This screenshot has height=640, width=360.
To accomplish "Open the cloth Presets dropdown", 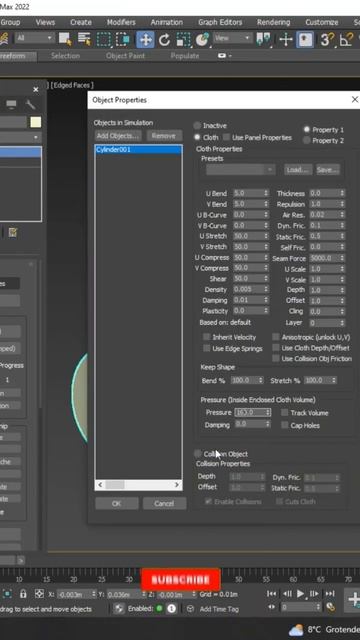I will tap(241, 169).
